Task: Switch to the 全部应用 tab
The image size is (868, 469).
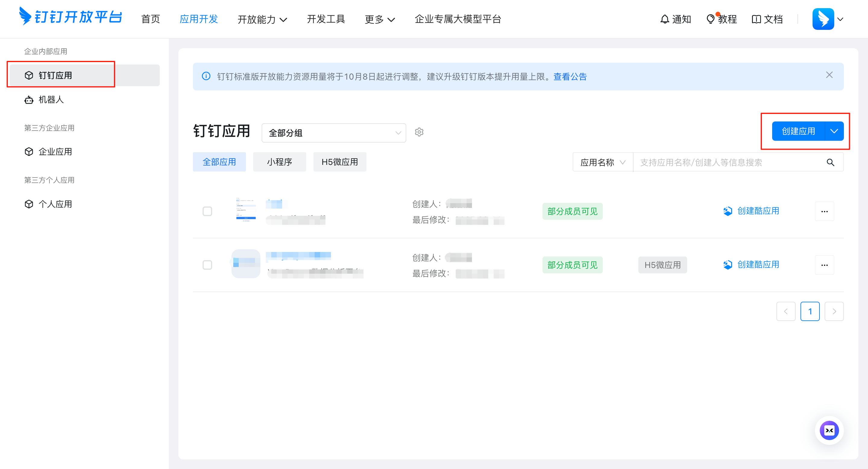Action: tap(219, 162)
